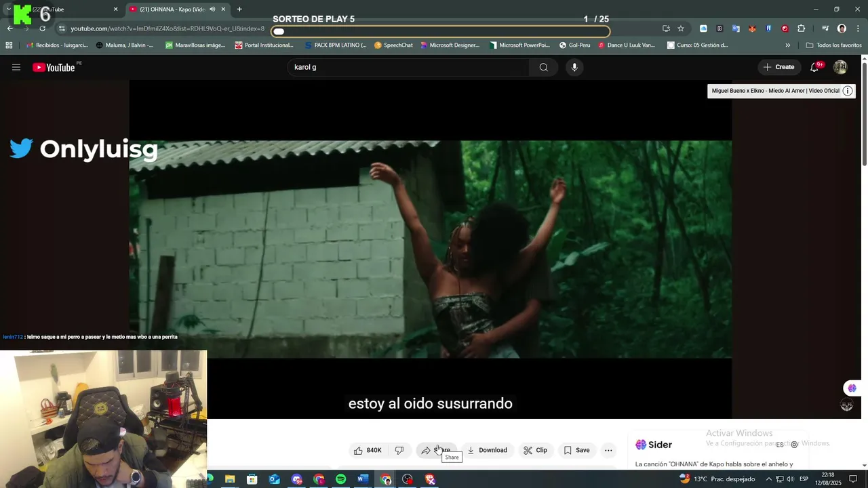Image resolution: width=868 pixels, height=488 pixels.
Task: Open the Recibidos Gmail bookmark
Action: (56, 45)
